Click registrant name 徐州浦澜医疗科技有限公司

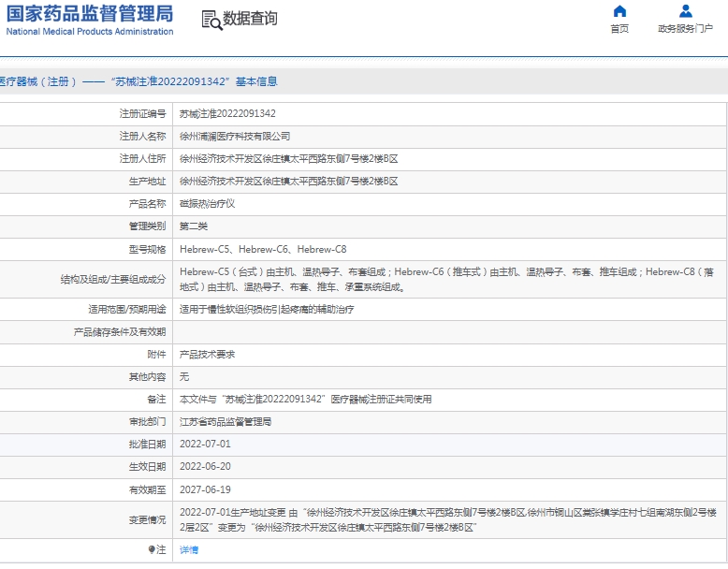[x=235, y=136]
